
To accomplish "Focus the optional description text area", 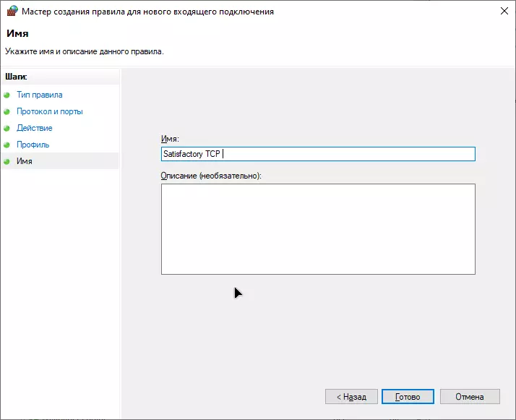I will [x=317, y=228].
